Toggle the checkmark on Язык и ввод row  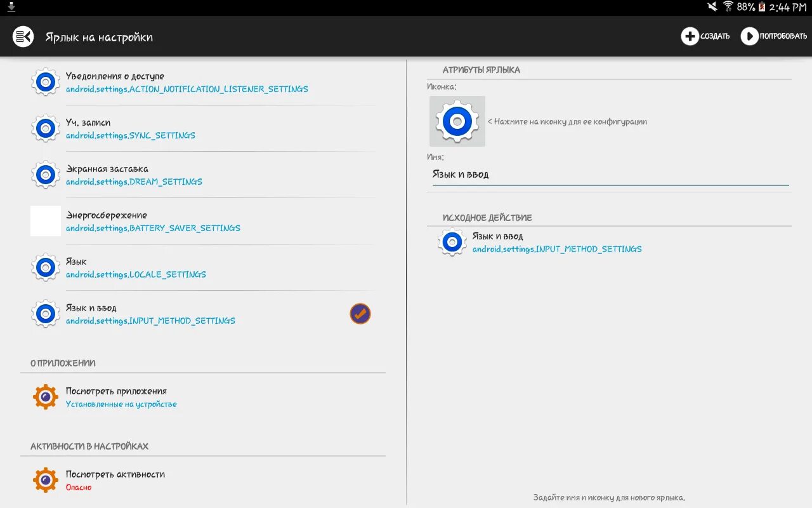(x=360, y=314)
